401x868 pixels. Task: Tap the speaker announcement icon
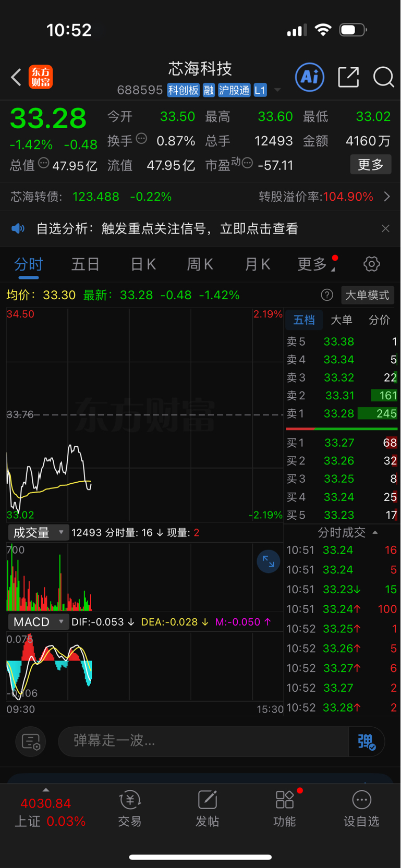pyautogui.click(x=18, y=228)
